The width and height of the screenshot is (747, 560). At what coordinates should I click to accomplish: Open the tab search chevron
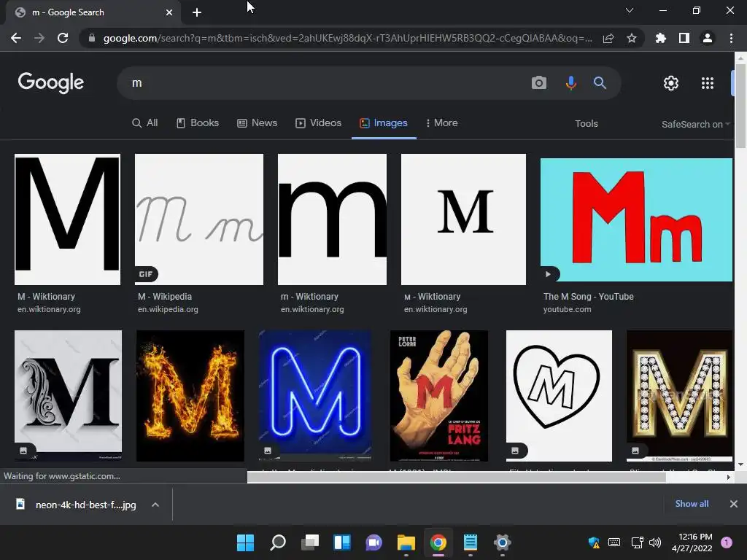630,10
